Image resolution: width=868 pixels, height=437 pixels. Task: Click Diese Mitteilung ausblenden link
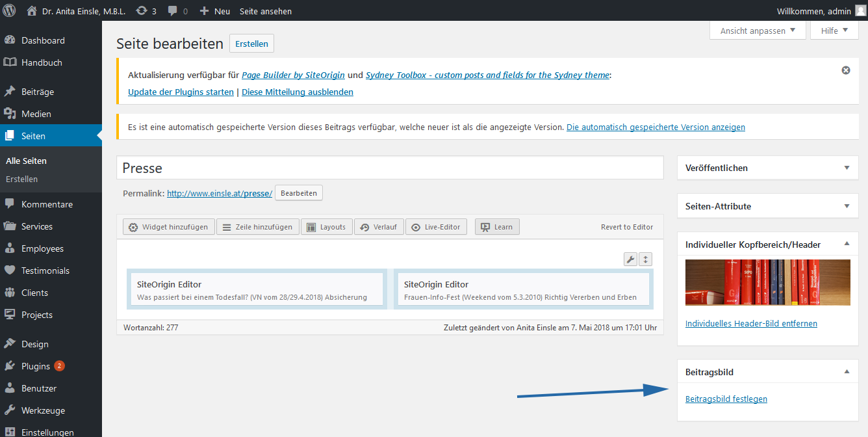[298, 92]
